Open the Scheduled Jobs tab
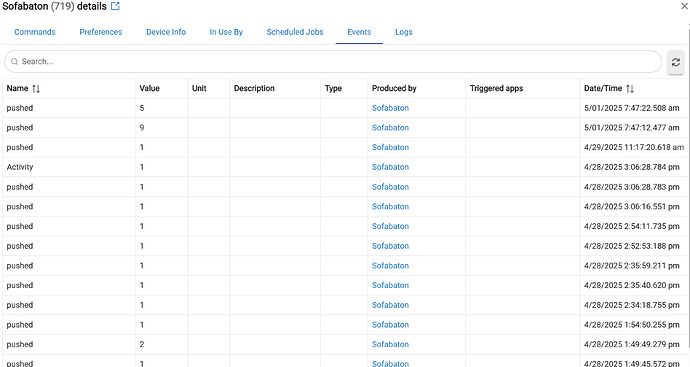The width and height of the screenshot is (690, 367). [x=295, y=32]
